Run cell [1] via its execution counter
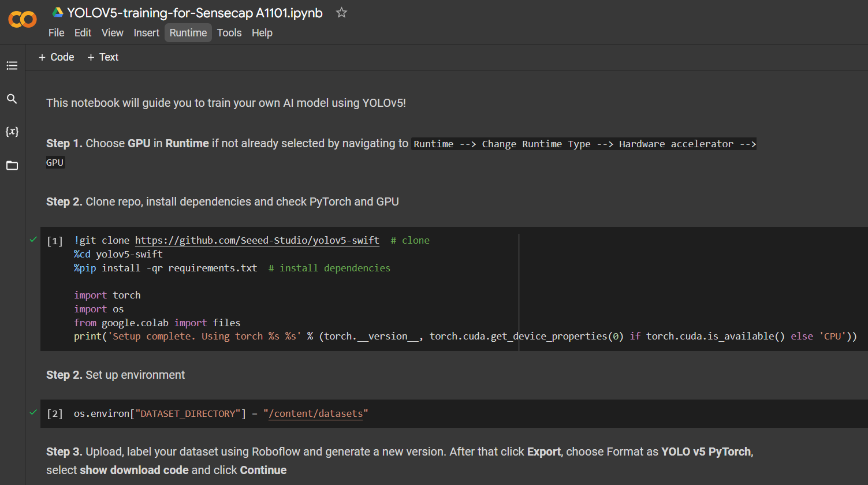868x485 pixels. (x=55, y=241)
